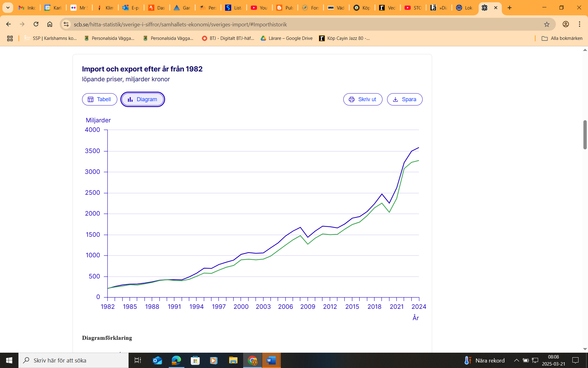Show hidden system tray icons
Image resolution: width=588 pixels, height=368 pixels.
click(x=516, y=360)
